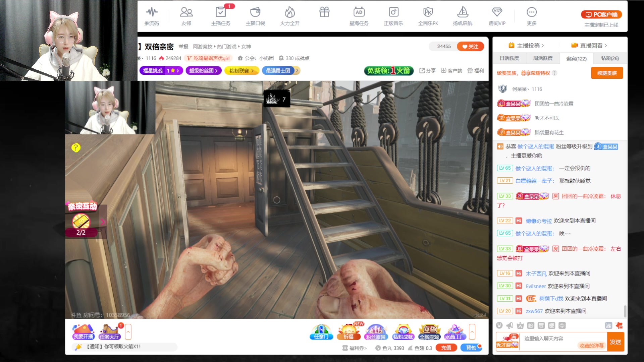Click the 免费领1火箭 banner
This screenshot has height=362, width=644.
click(389, 71)
